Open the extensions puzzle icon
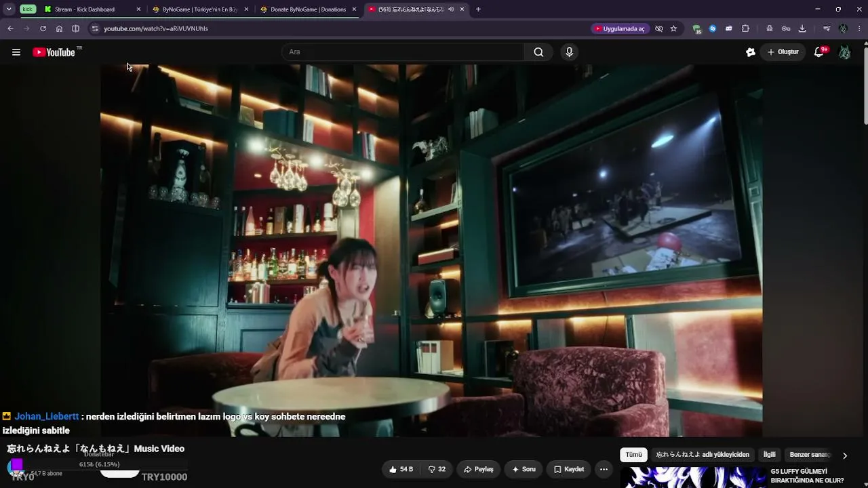Image resolution: width=868 pixels, height=488 pixels. 745,28
